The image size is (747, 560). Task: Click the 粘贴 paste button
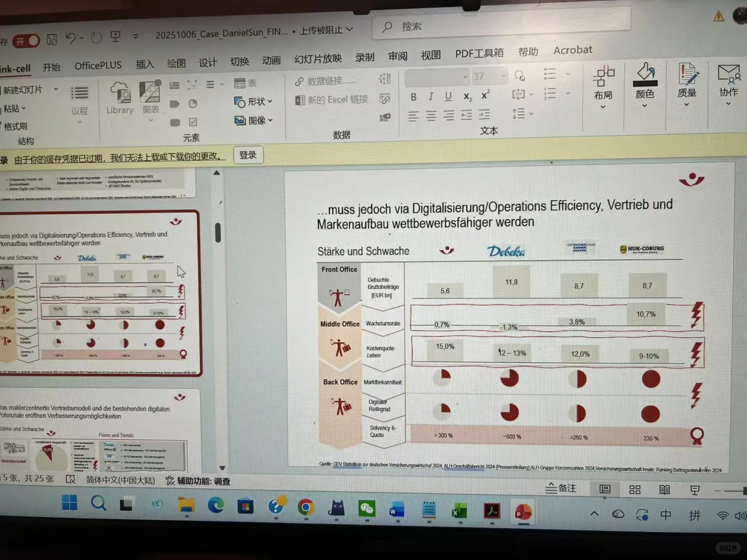pos(12,108)
